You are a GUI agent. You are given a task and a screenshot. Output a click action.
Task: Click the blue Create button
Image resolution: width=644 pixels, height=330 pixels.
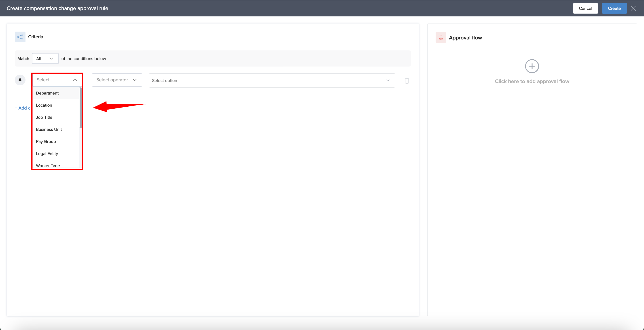point(614,8)
